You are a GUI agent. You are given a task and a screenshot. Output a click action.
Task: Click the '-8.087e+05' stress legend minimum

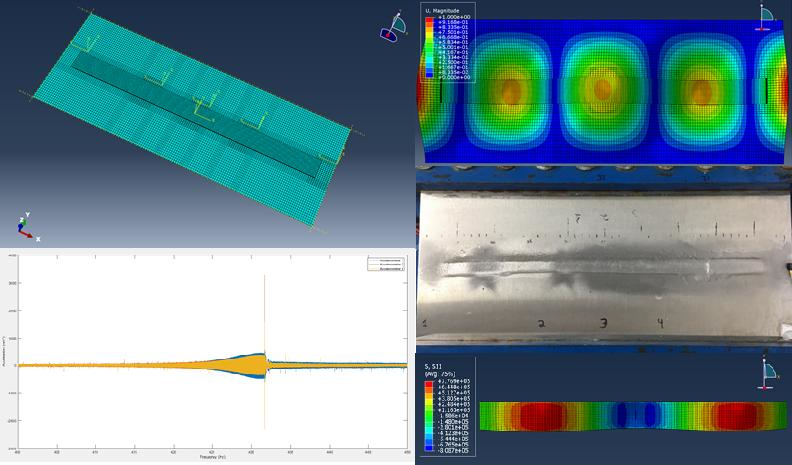[454, 450]
